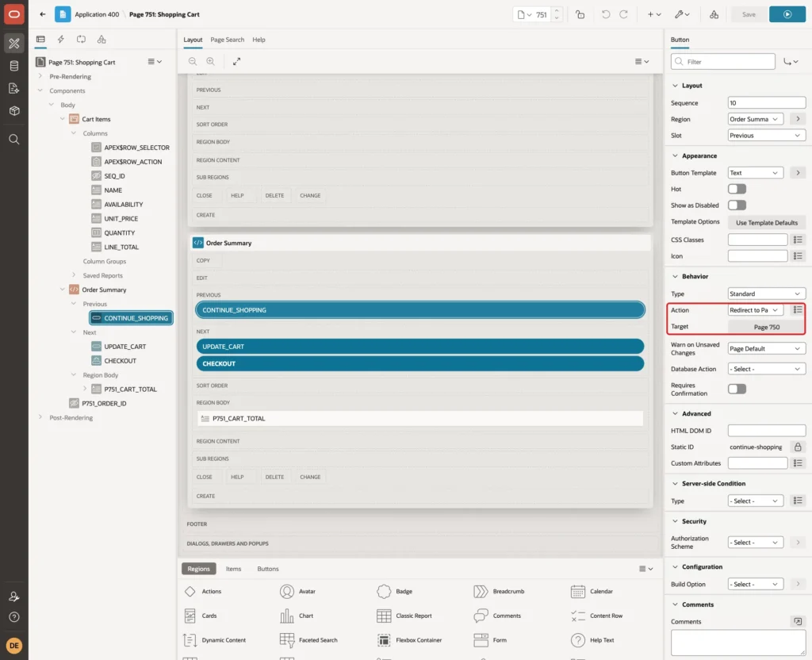Open the Gallery cube icon in sidebar
The width and height of the screenshot is (812, 660).
(x=14, y=111)
